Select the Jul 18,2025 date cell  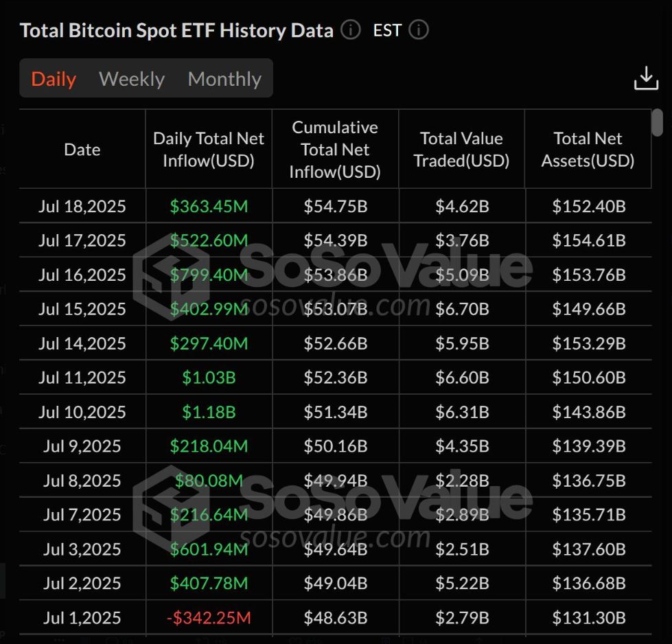click(x=82, y=206)
